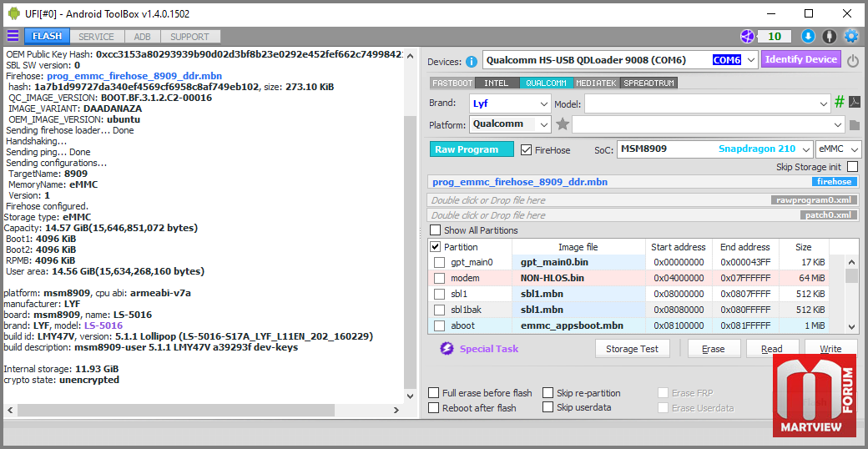Click the log panel horizontal scrollbar thumb
Viewport: 868px width, 449px height.
[x=176, y=410]
